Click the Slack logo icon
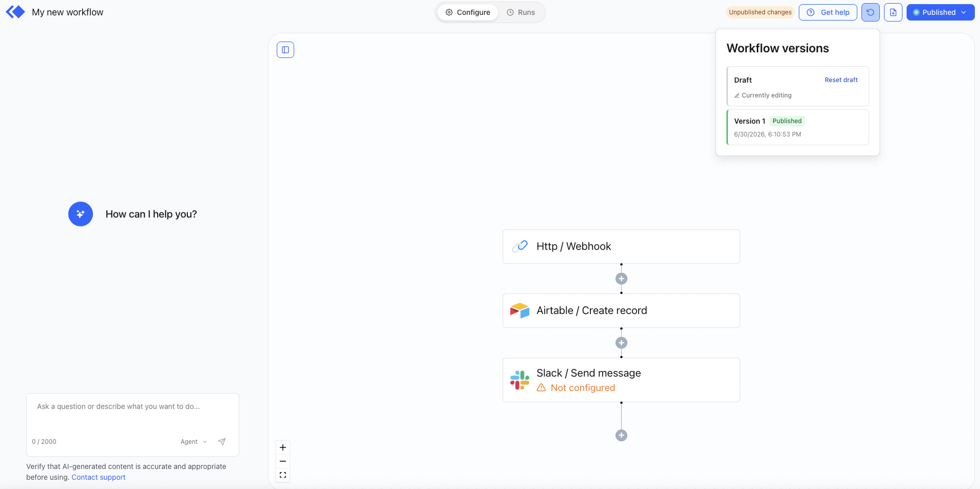980x489 pixels. tap(520, 380)
